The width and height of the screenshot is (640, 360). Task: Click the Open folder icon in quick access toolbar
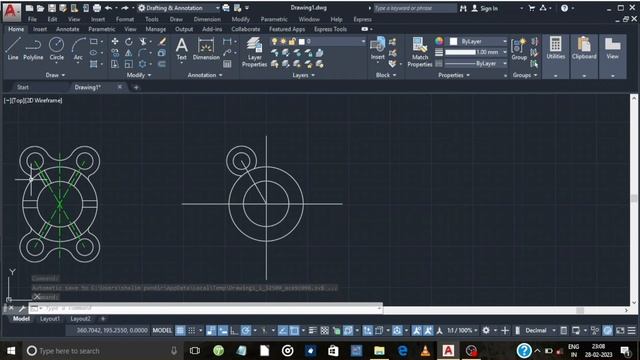coord(40,8)
